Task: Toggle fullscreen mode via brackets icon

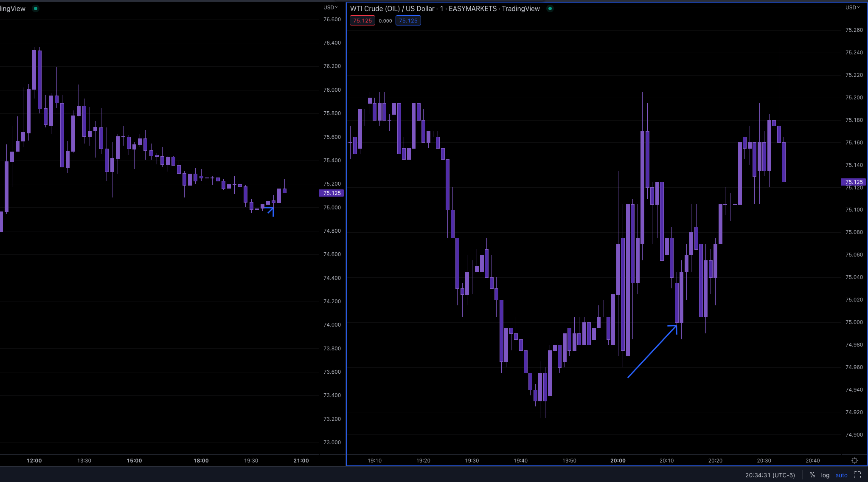Action: click(x=857, y=475)
